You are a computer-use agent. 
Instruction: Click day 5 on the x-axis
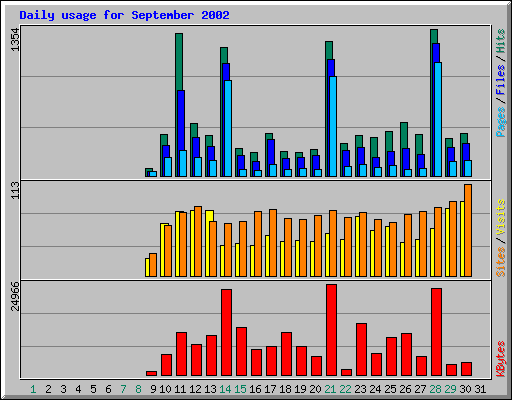coord(93,389)
